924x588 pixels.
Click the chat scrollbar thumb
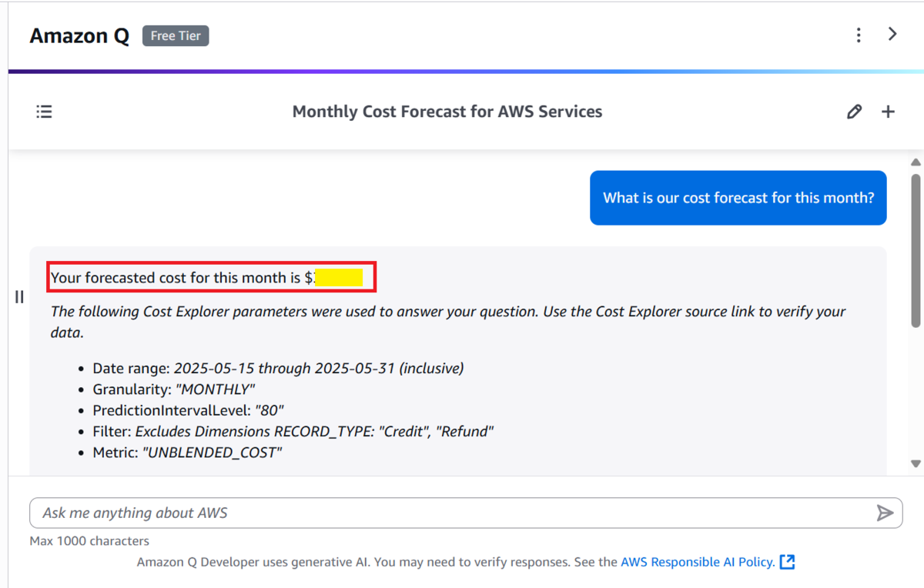coord(916,250)
